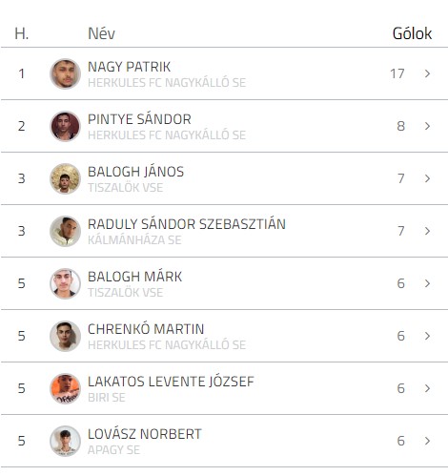
Task: Expand Raduly Sándor Szebasztián row chevron
Action: pyautogui.click(x=427, y=231)
